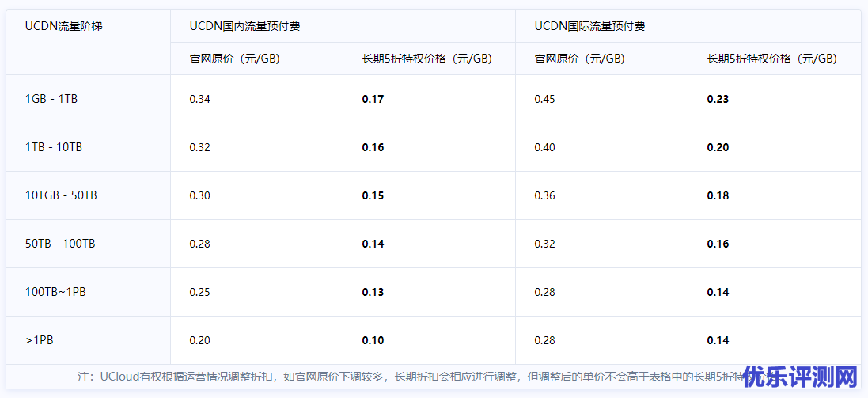Screen dimensions: 868x398
Task: Click the bold 0.17 discounted price
Action: point(373,99)
